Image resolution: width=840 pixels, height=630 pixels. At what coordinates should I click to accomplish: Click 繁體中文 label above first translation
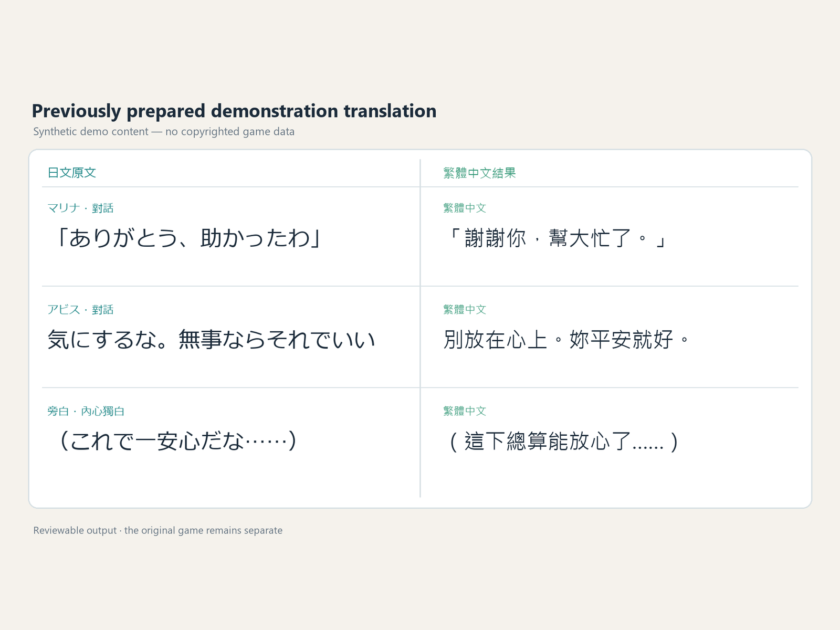[465, 208]
